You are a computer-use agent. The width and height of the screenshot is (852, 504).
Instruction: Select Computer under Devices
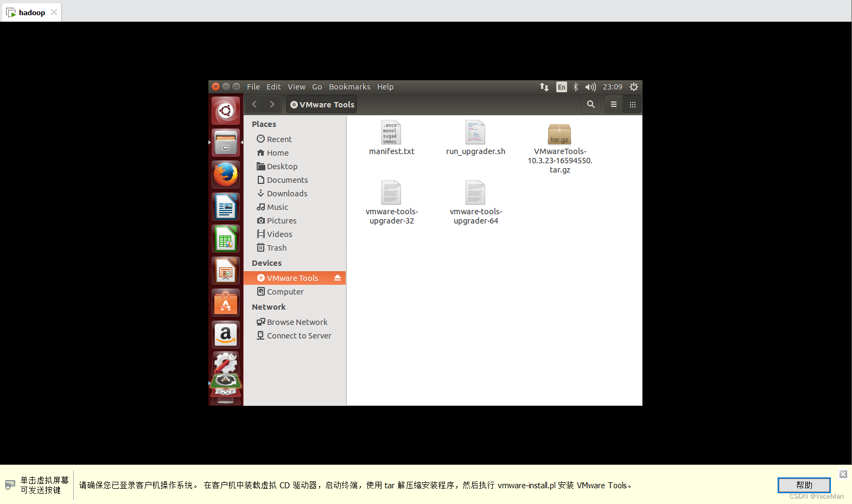coord(295,292)
